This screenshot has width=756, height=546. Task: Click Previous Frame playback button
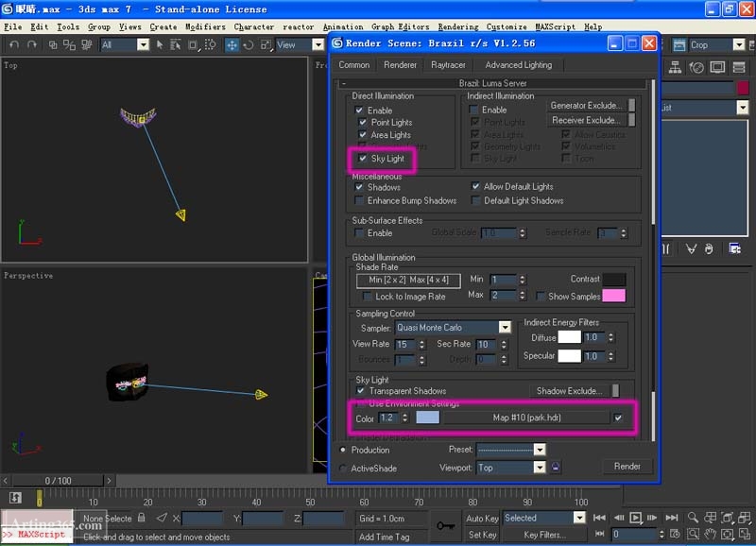coord(619,518)
